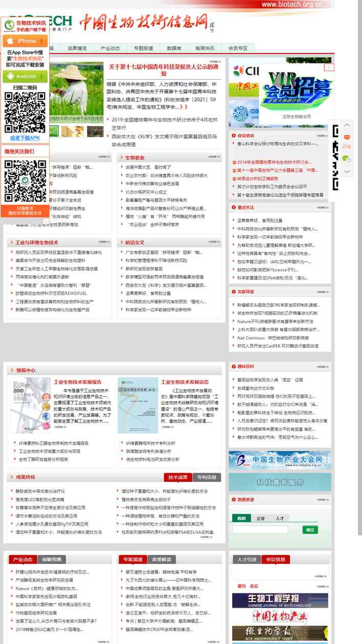
Task: Open the 工业生物技术发展动态 cover thumbnail
Action: 138,405
